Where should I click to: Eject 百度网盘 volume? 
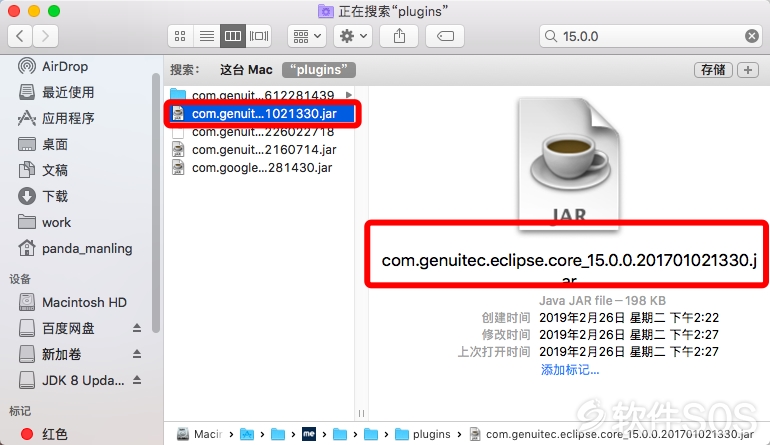click(137, 328)
